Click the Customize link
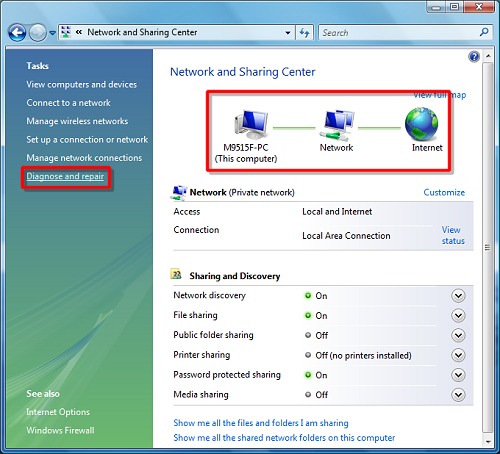The width and height of the screenshot is (500, 454). coord(444,192)
